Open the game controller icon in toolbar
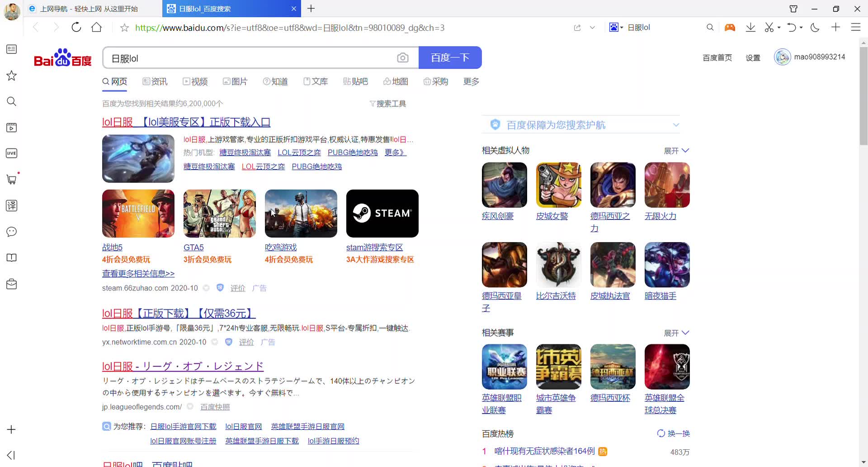868x467 pixels. pos(730,27)
